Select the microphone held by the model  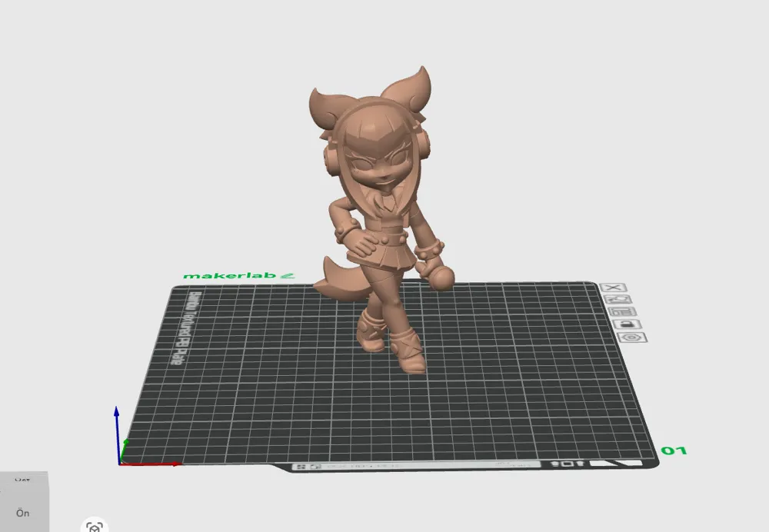pos(435,275)
